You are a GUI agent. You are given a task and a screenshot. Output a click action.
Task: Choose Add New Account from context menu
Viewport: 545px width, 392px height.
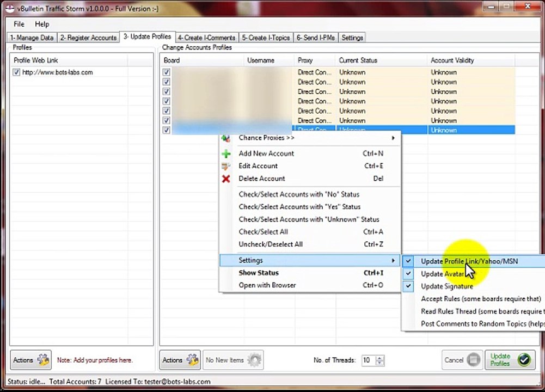pos(310,154)
